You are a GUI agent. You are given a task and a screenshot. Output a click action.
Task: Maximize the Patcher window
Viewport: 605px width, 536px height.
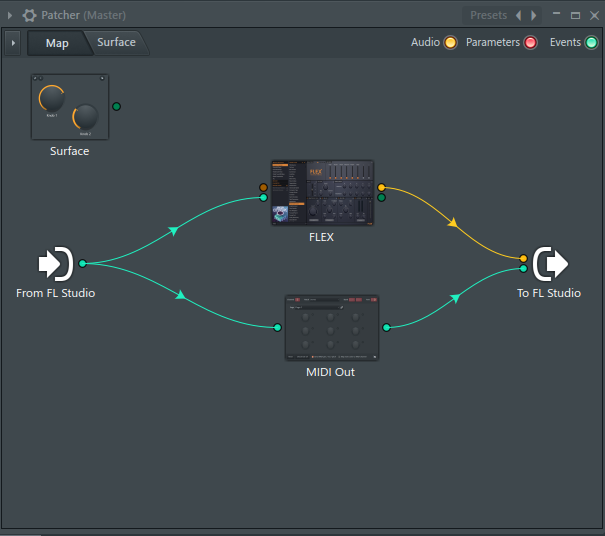click(x=575, y=15)
